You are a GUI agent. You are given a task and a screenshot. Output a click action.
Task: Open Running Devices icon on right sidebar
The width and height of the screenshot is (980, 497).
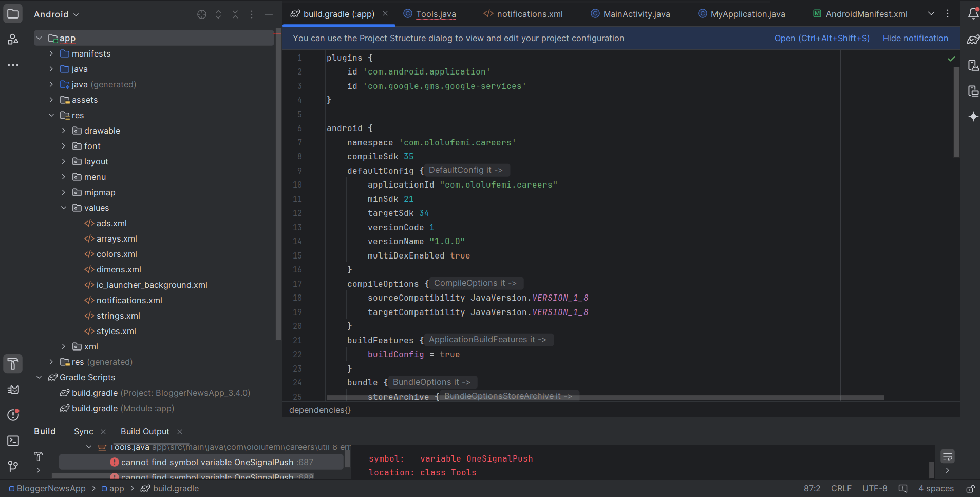(x=973, y=91)
